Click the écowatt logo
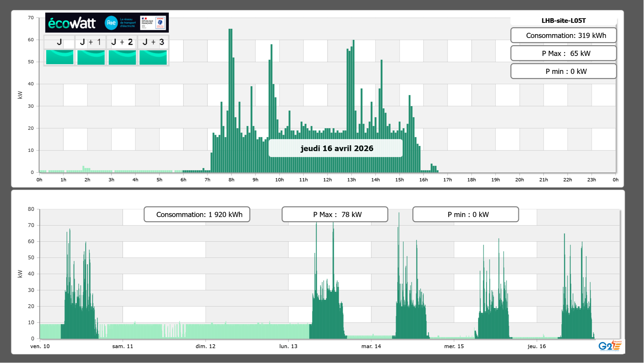The height and width of the screenshot is (363, 644). coord(72,23)
